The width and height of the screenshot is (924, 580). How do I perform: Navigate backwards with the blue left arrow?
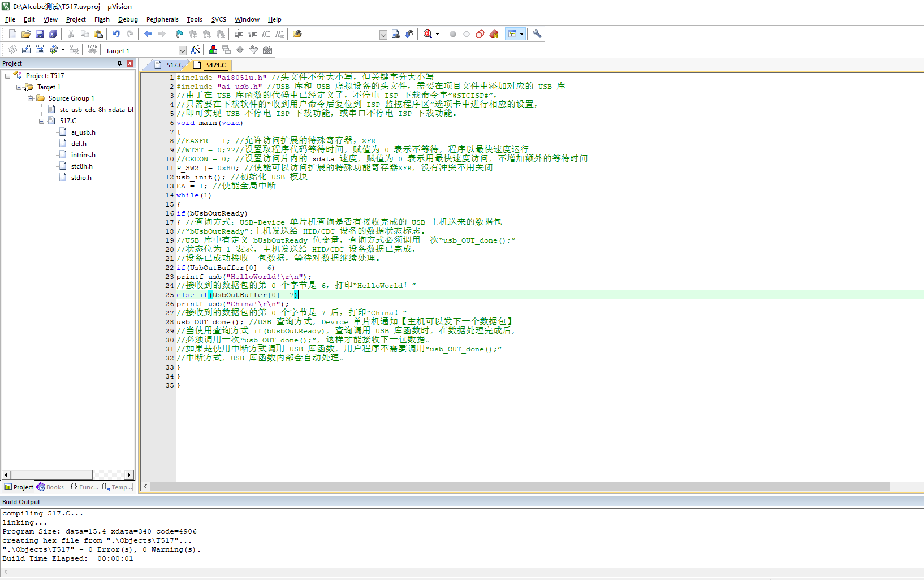[x=148, y=34]
